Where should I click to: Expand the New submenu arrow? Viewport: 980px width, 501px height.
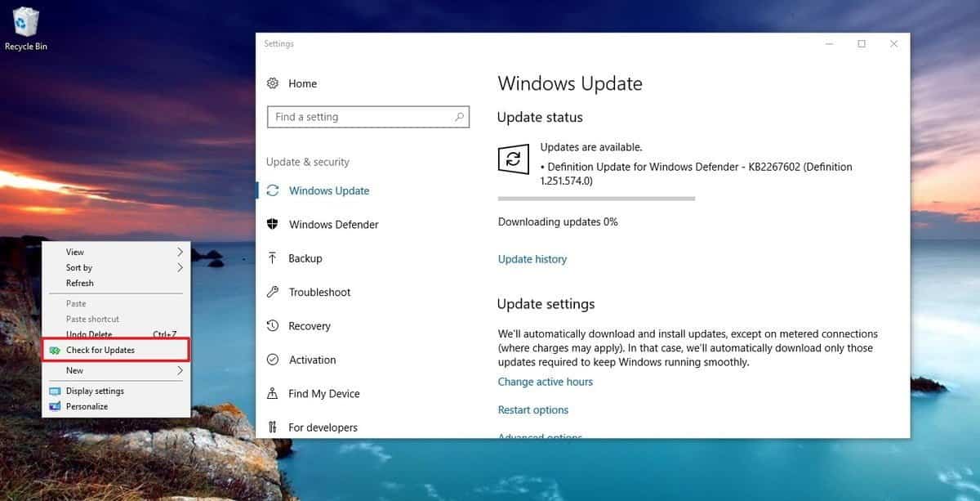tap(180, 370)
